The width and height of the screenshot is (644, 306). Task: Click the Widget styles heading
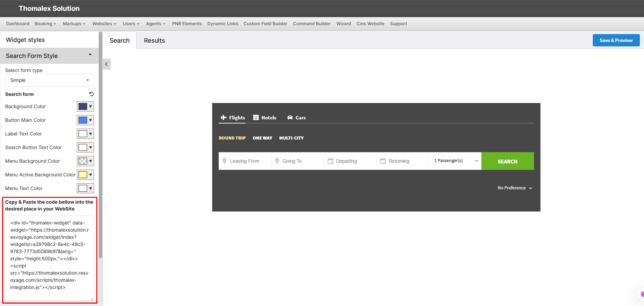(25, 40)
